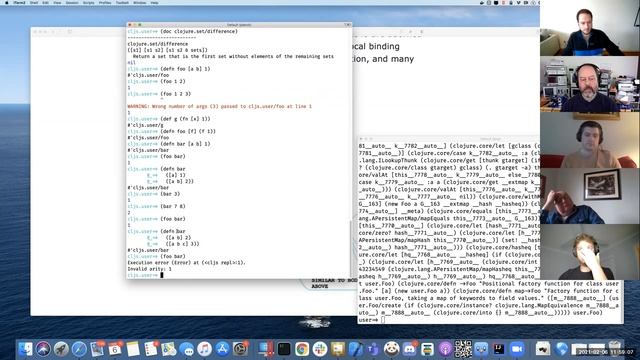Open the Profiles menu
Image resolution: width=640 pixels, height=360 pixels.
105,2
